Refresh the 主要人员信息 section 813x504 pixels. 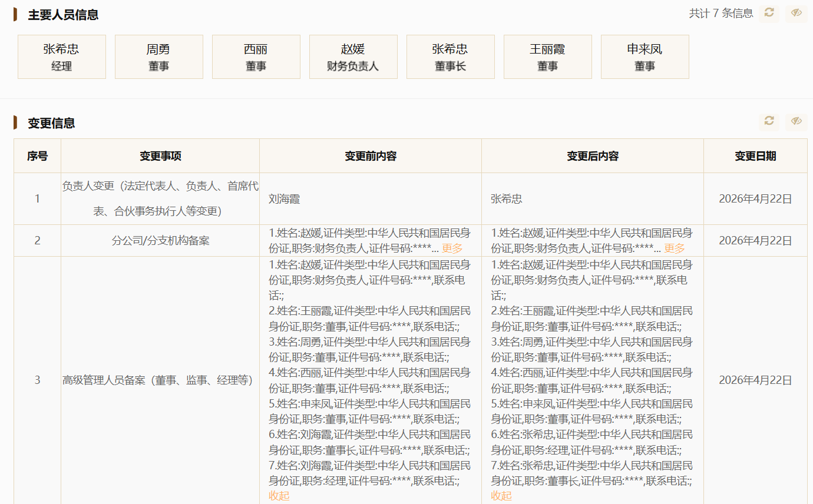[x=769, y=13]
